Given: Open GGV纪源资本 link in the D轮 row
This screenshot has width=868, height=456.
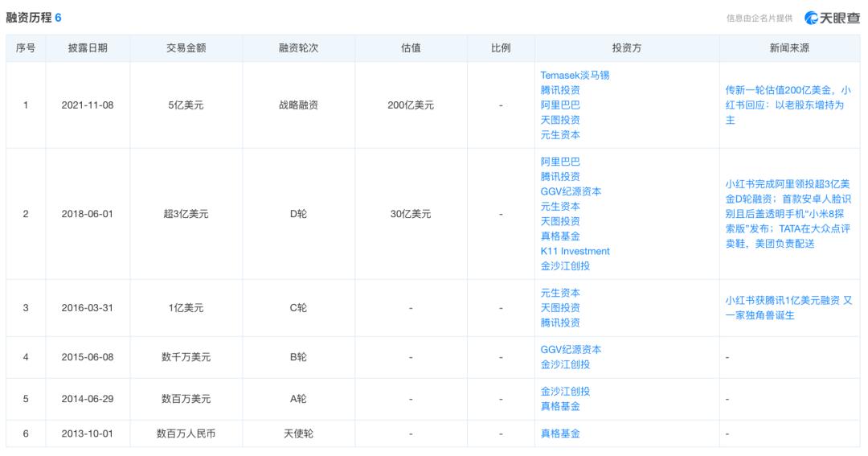Looking at the screenshot, I should 571,191.
